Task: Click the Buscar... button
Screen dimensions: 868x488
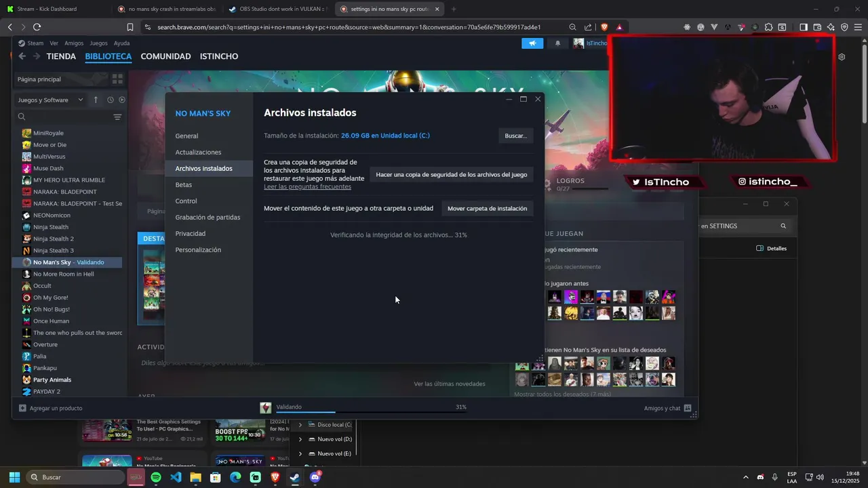Action: point(515,136)
